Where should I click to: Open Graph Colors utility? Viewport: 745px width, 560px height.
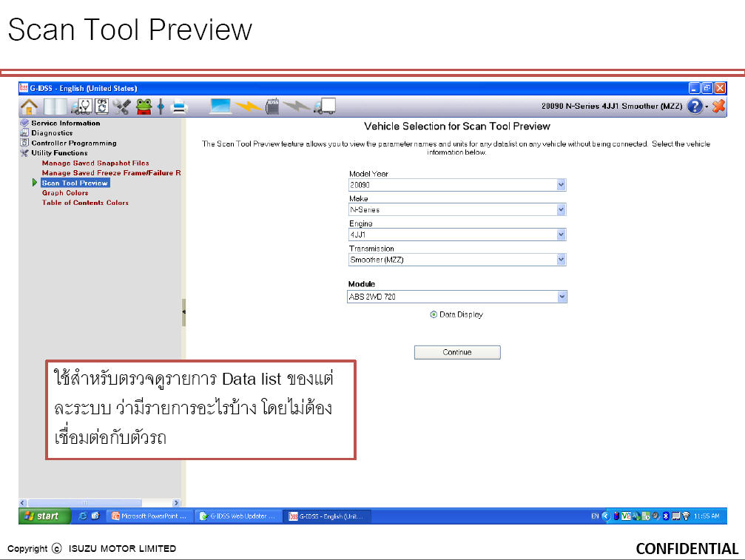[x=65, y=193]
